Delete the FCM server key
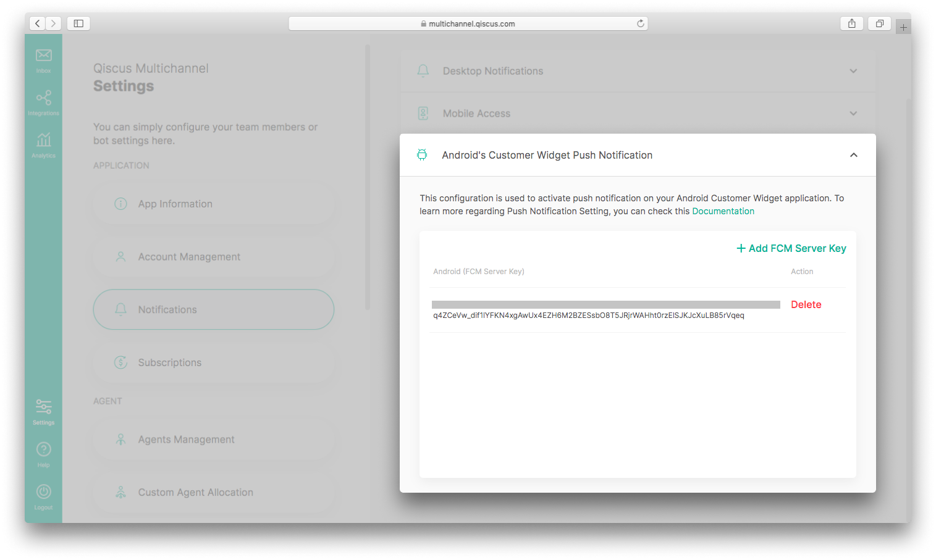This screenshot has height=560, width=936. click(806, 304)
